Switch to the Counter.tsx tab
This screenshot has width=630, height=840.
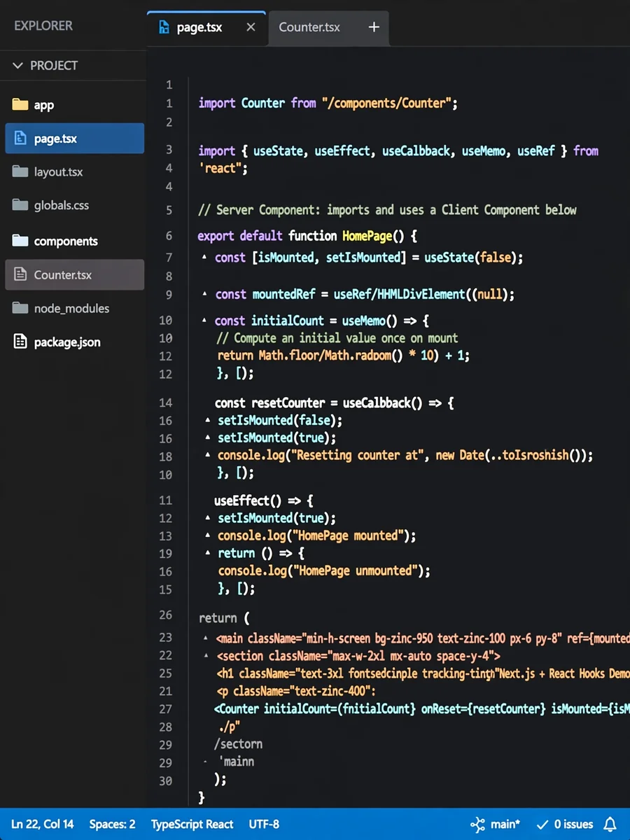309,28
